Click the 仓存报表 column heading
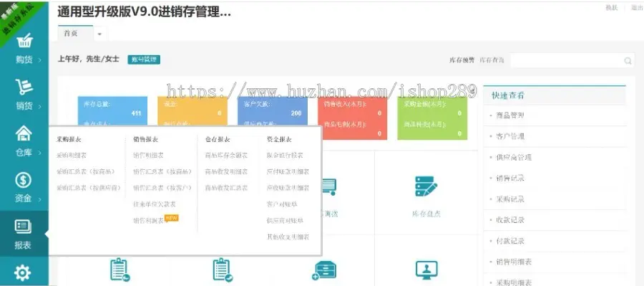This screenshot has width=644, height=286. pyautogui.click(x=218, y=140)
